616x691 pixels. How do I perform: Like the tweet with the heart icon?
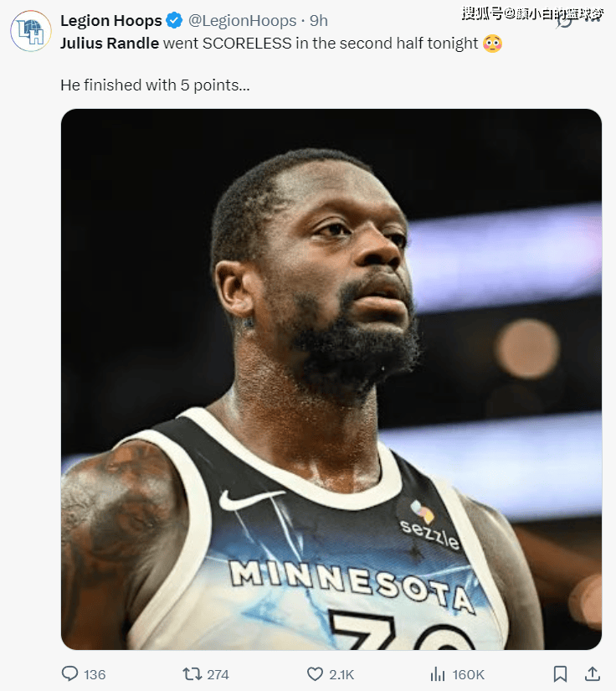point(315,673)
